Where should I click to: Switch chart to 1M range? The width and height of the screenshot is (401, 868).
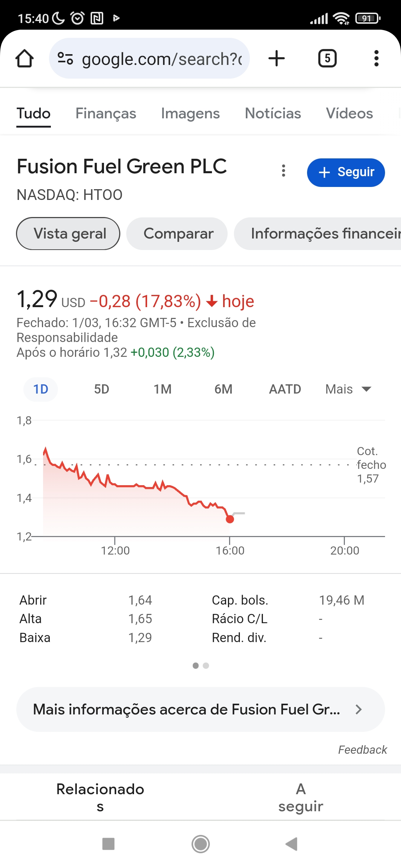[x=163, y=389]
